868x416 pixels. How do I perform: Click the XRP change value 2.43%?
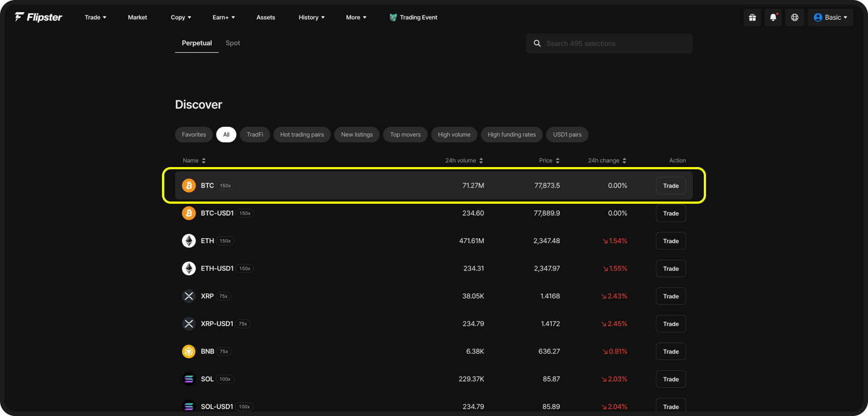pyautogui.click(x=614, y=296)
